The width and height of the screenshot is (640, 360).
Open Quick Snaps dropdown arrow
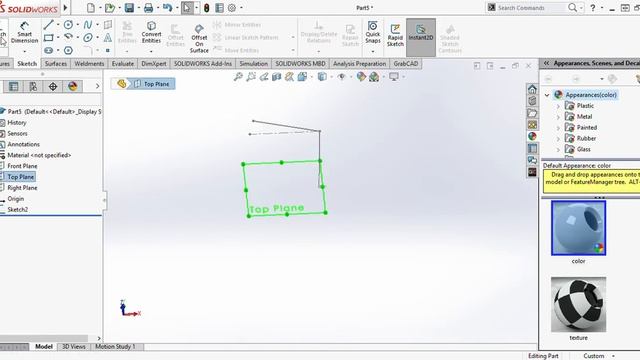click(373, 51)
